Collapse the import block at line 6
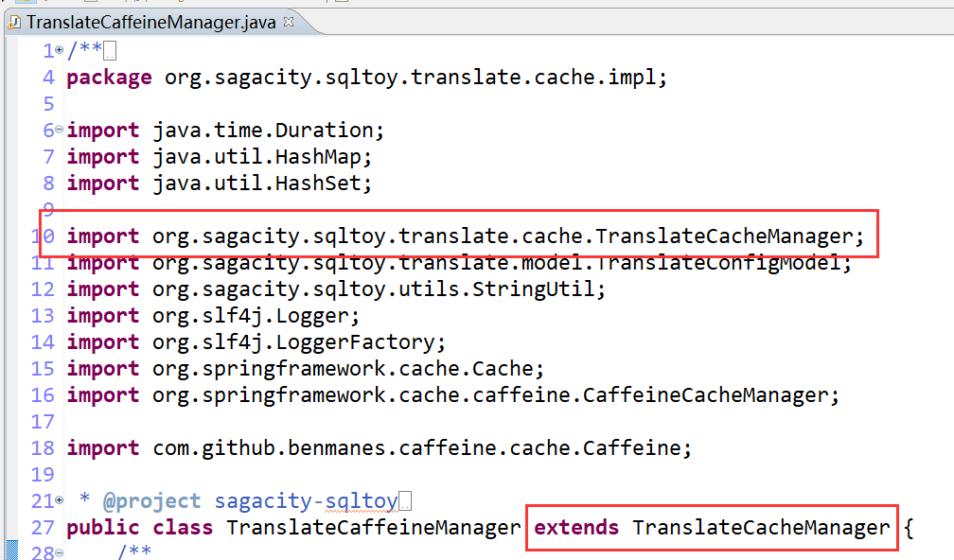Viewport: 954px width, 560px height. tap(60, 131)
